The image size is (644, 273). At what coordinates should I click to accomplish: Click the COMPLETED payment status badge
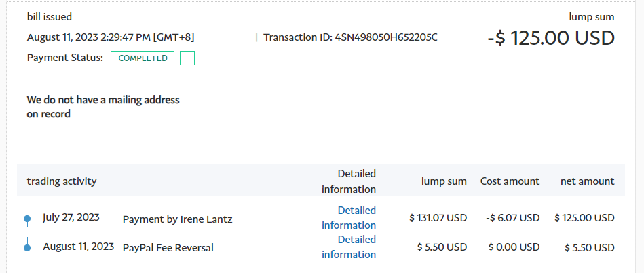pos(143,58)
